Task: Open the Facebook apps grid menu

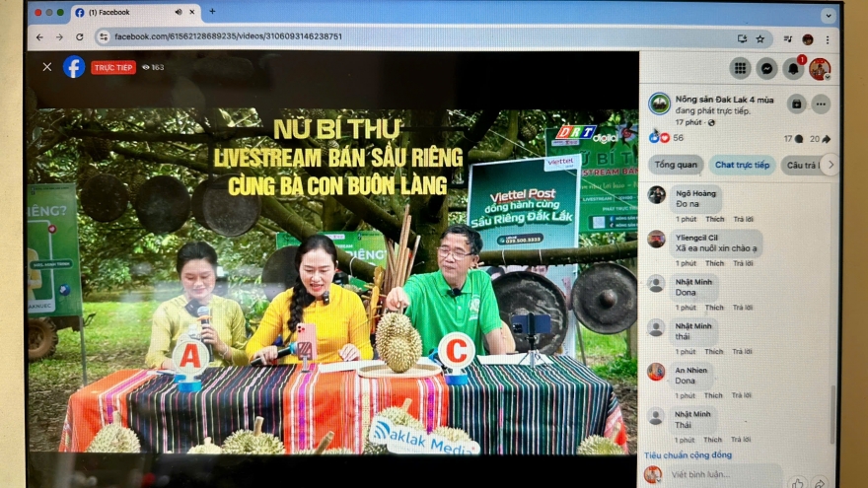Action: pyautogui.click(x=740, y=68)
